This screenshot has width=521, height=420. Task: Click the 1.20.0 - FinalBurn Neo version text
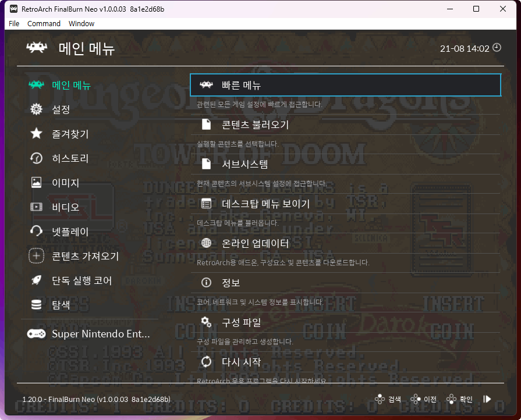coord(97,399)
